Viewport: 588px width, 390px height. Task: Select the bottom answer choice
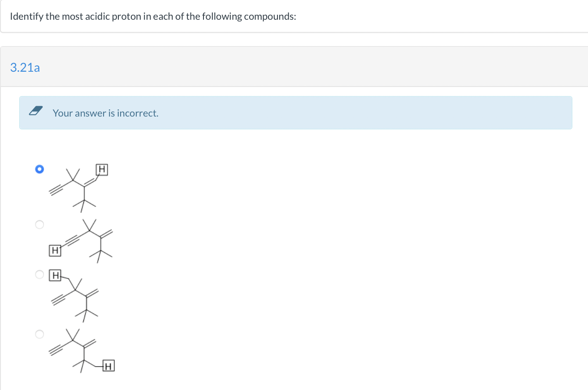point(39,334)
